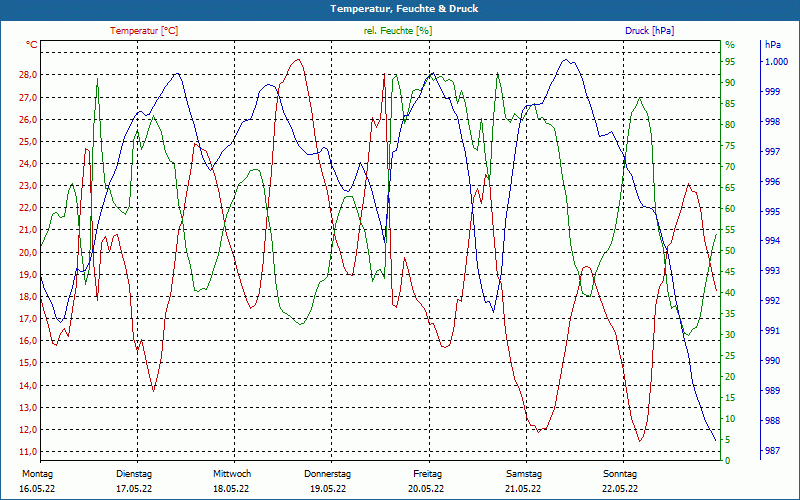The image size is (800, 500).
Task: Click the '994' pressure axis value
Action: (x=773, y=241)
